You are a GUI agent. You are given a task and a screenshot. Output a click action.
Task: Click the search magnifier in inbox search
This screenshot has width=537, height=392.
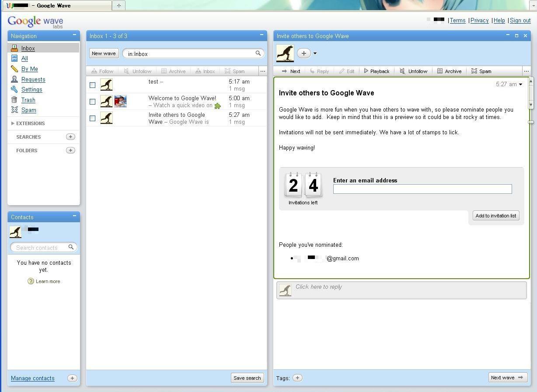pyautogui.click(x=258, y=53)
